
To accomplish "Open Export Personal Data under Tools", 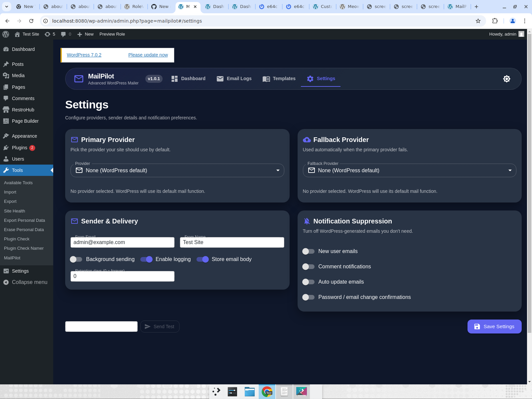I will click(x=25, y=220).
